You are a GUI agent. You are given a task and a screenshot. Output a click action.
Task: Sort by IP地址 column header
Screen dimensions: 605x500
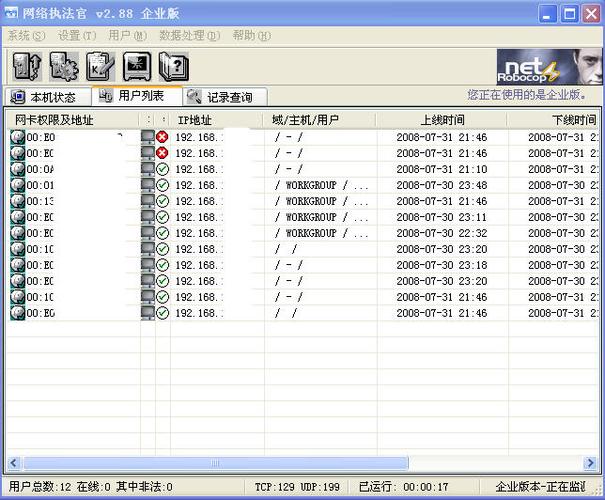pyautogui.click(x=216, y=120)
